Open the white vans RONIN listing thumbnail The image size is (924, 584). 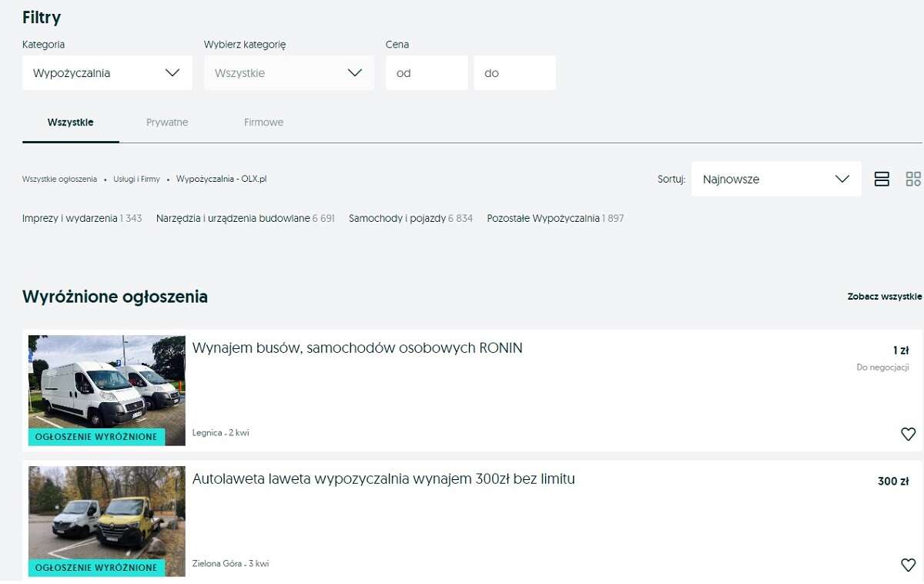click(x=107, y=390)
